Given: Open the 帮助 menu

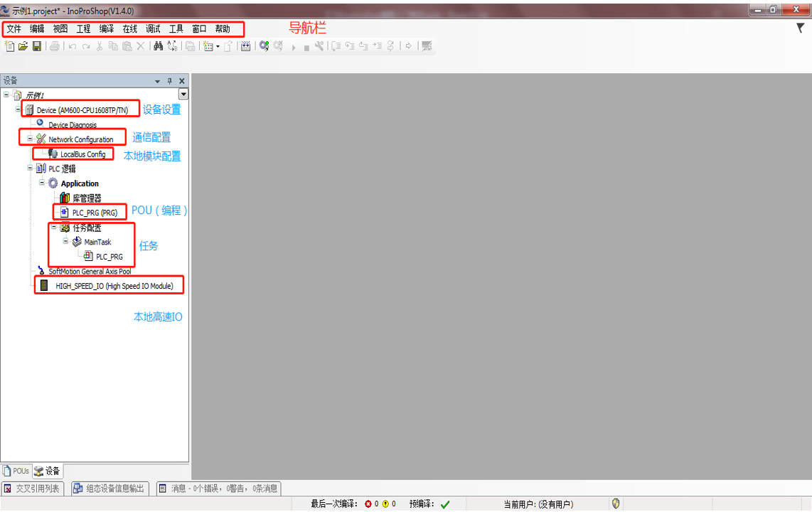Looking at the screenshot, I should [x=223, y=29].
